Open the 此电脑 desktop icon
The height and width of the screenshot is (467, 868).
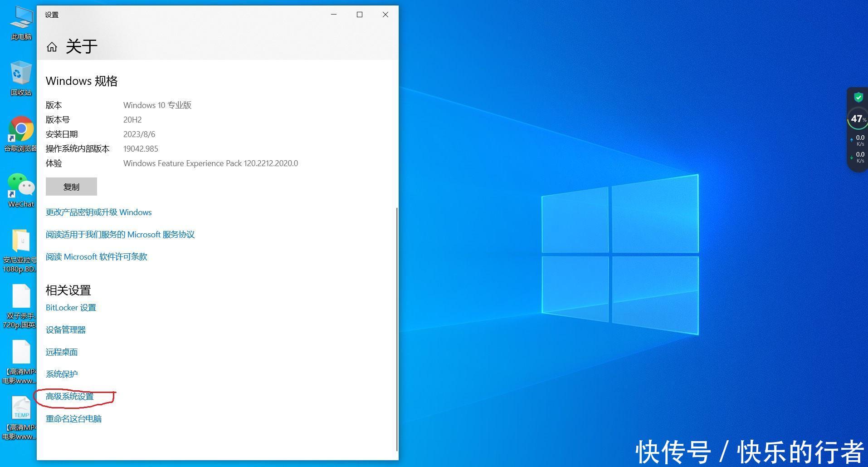[x=21, y=23]
